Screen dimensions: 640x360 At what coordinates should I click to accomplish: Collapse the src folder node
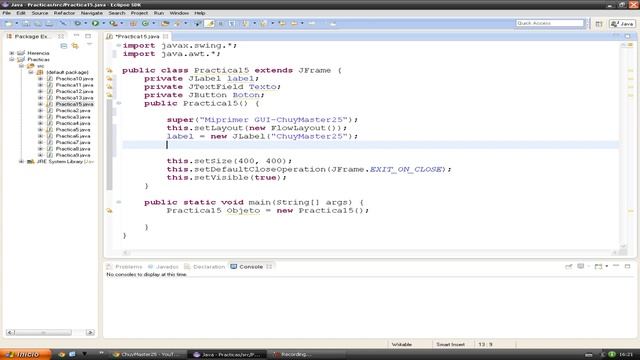(21, 66)
